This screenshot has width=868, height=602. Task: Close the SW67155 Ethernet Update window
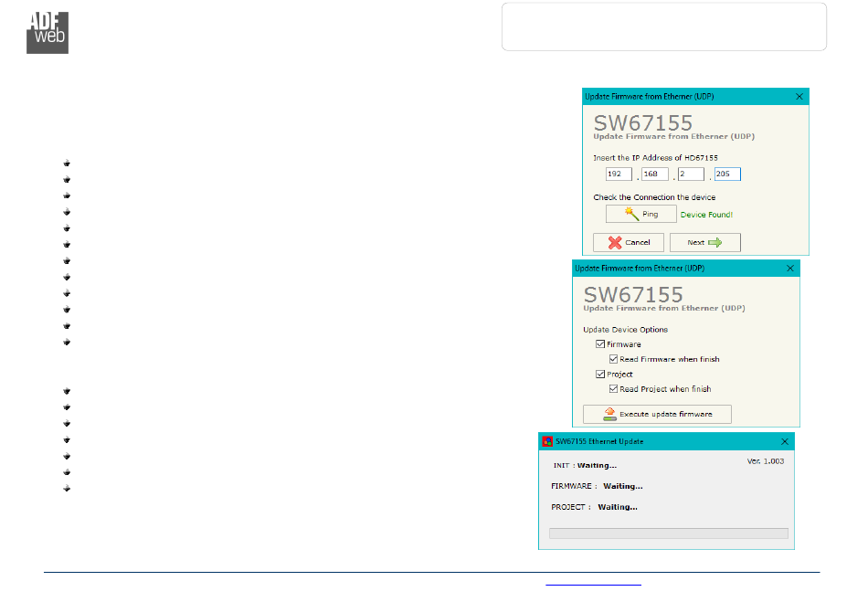(785, 441)
